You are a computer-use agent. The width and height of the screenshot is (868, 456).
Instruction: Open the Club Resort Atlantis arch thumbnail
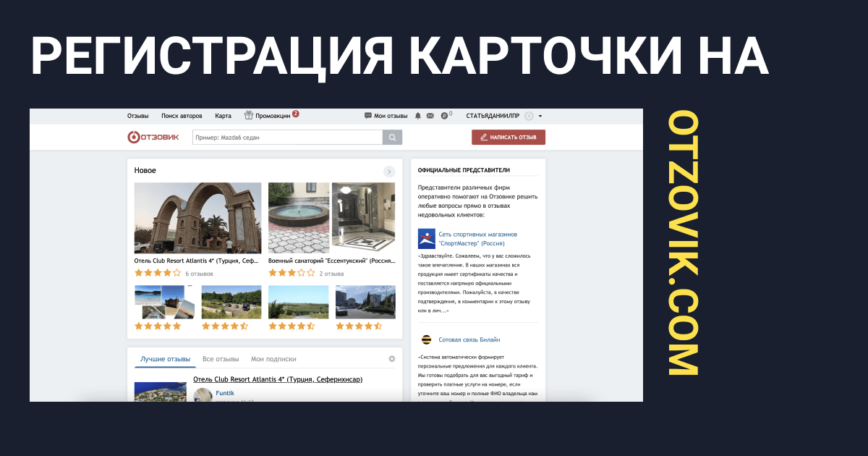tap(198, 218)
